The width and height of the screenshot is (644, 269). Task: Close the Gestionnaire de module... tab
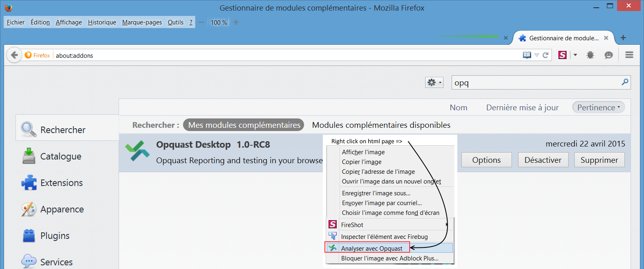[606, 38]
